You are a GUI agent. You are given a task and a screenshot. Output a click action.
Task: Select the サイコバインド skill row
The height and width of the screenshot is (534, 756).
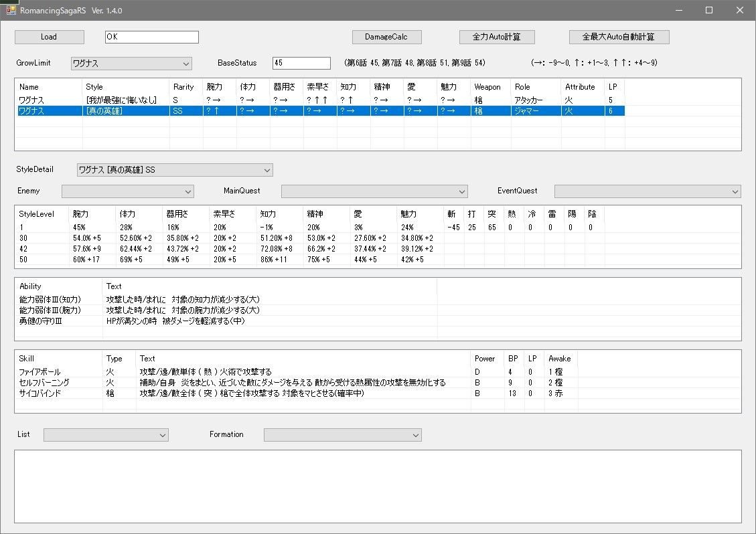click(x=297, y=393)
